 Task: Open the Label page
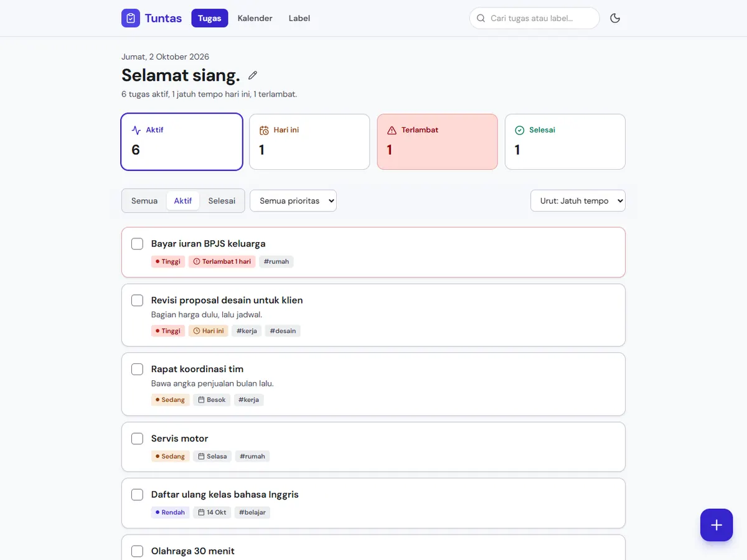(299, 18)
